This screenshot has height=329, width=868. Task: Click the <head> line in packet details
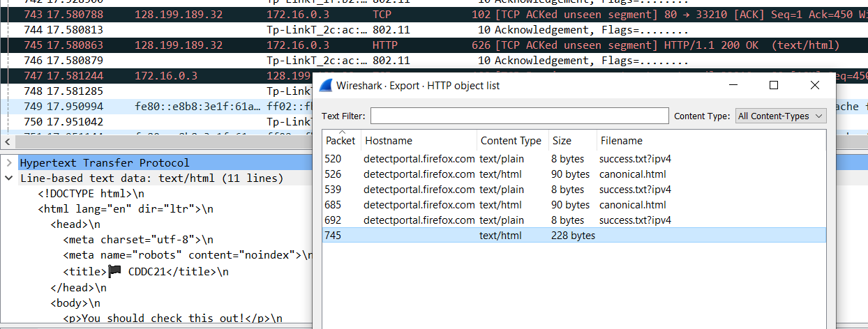pyautogui.click(x=75, y=224)
